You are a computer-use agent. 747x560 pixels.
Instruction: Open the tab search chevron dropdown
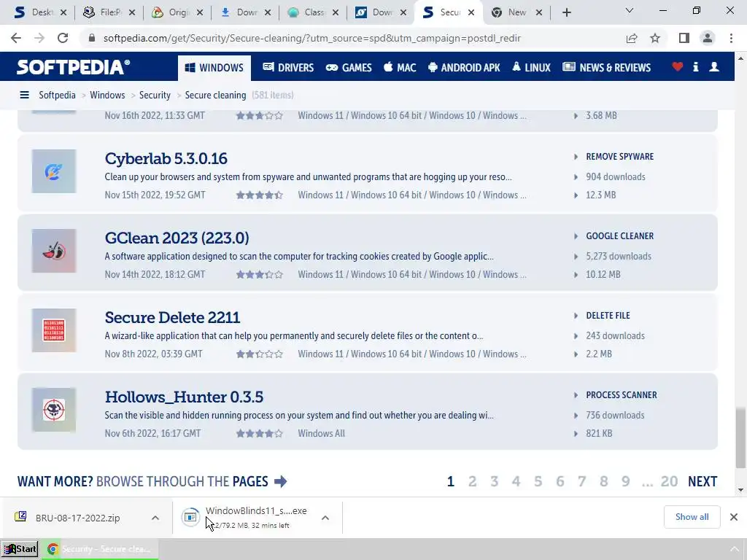(630, 10)
